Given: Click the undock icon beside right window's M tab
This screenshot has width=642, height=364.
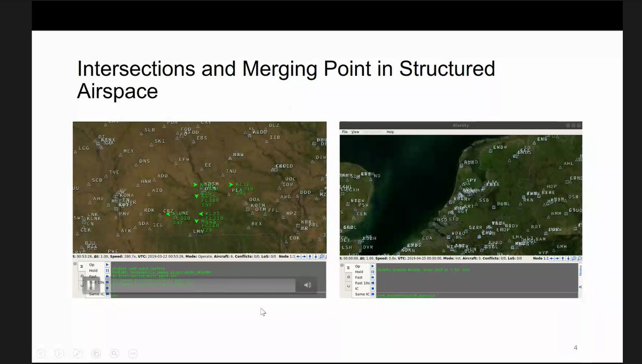Looking at the screenshot, I should point(342,265).
